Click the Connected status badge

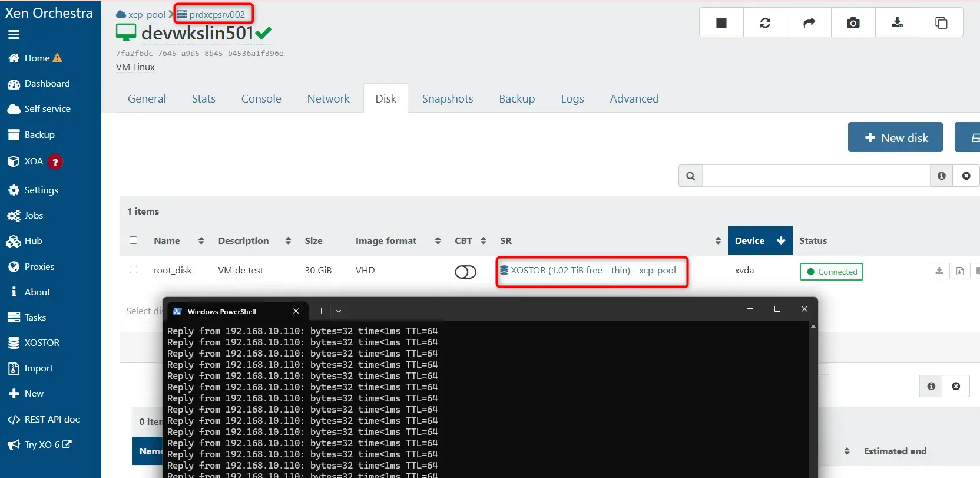coord(832,272)
